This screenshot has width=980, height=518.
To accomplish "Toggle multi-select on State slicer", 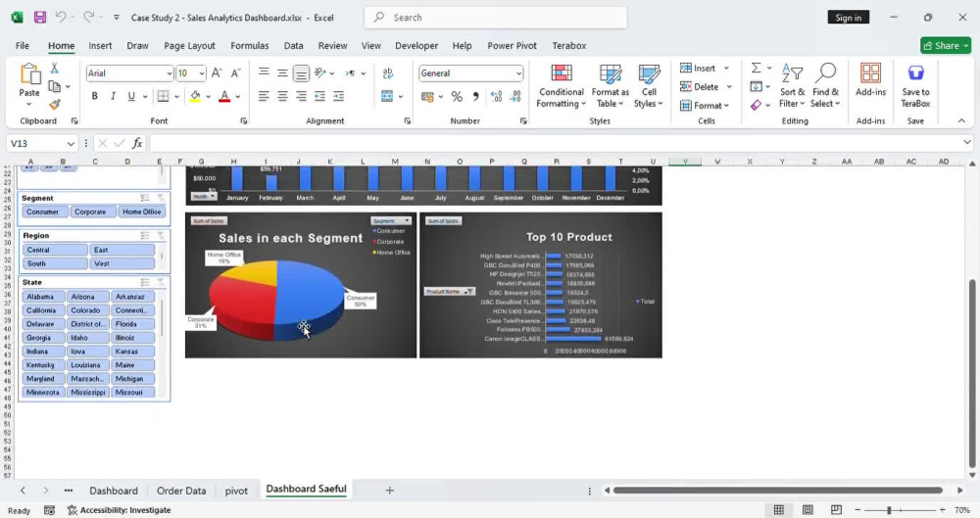I will click(145, 282).
